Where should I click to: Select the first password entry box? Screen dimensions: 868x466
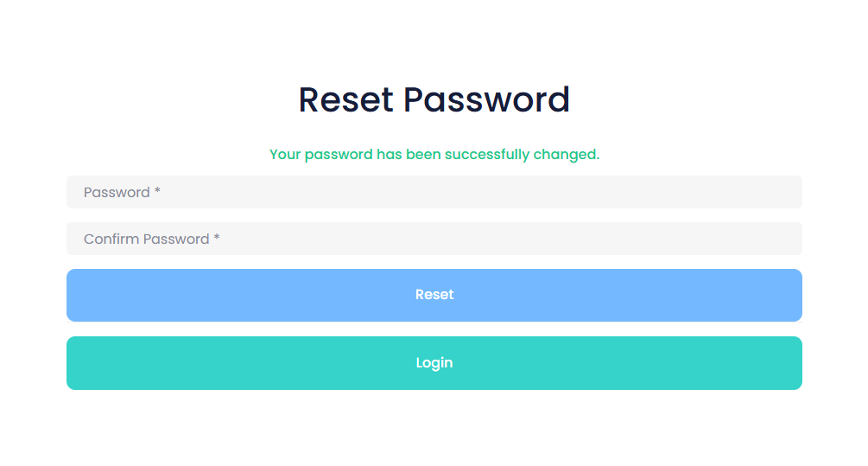[434, 192]
